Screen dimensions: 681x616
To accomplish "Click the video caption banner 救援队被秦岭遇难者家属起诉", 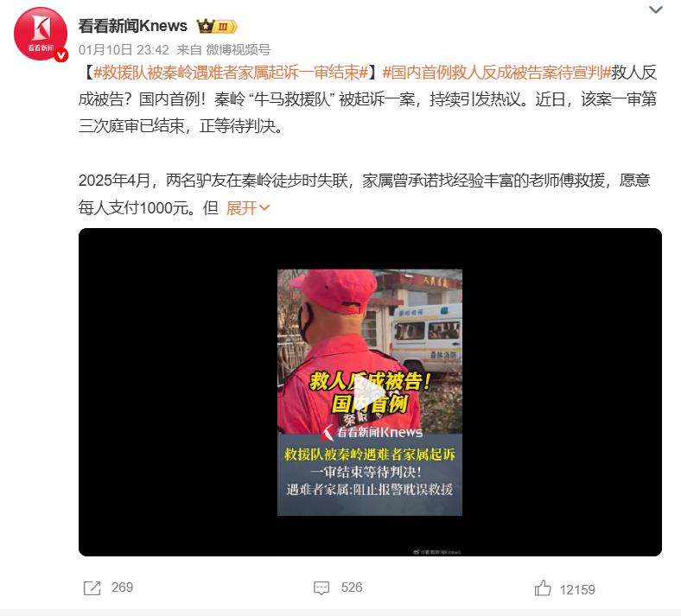I will coord(370,454).
